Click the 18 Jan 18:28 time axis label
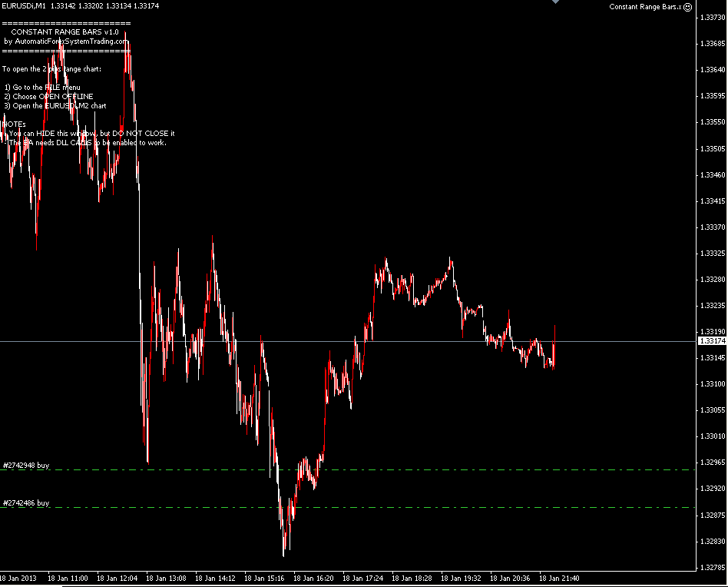The height and width of the screenshot is (587, 728). coord(412,579)
